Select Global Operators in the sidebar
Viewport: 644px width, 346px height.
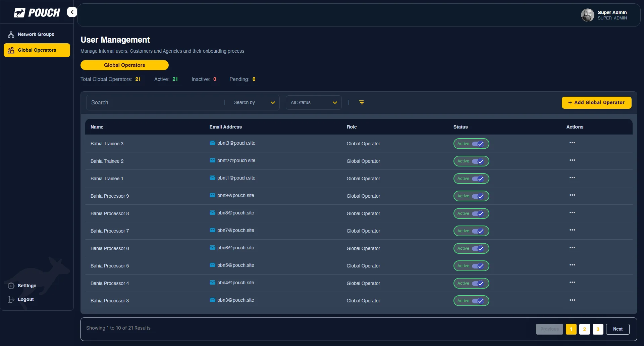(x=37, y=50)
